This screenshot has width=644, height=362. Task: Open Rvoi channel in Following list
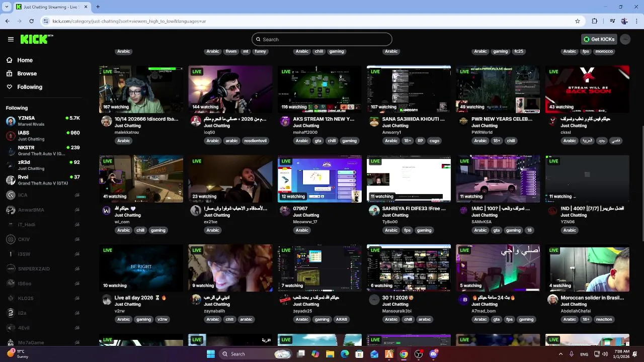point(43,180)
